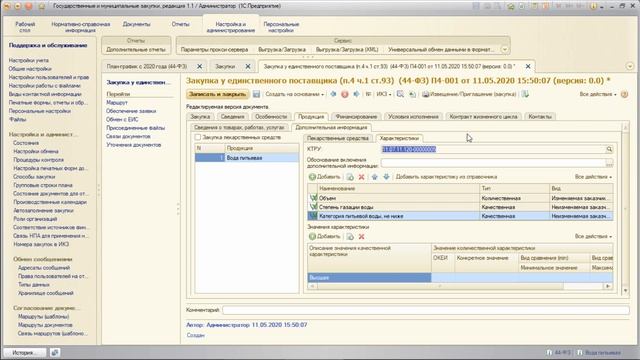
Task: Open История button at bottom
Action: point(24,352)
